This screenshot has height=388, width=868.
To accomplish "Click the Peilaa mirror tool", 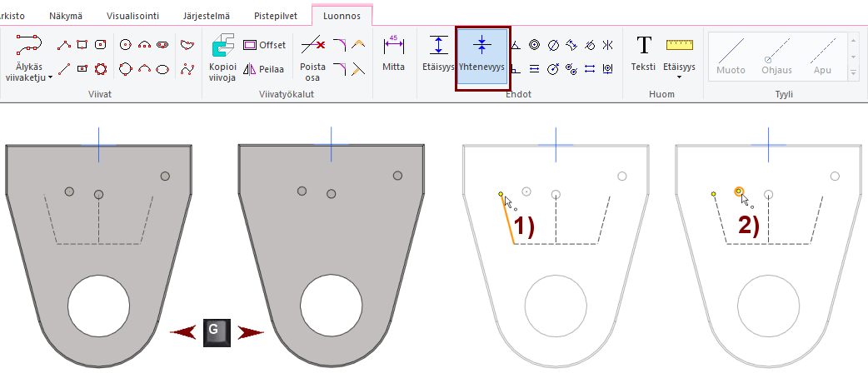I will tap(264, 69).
